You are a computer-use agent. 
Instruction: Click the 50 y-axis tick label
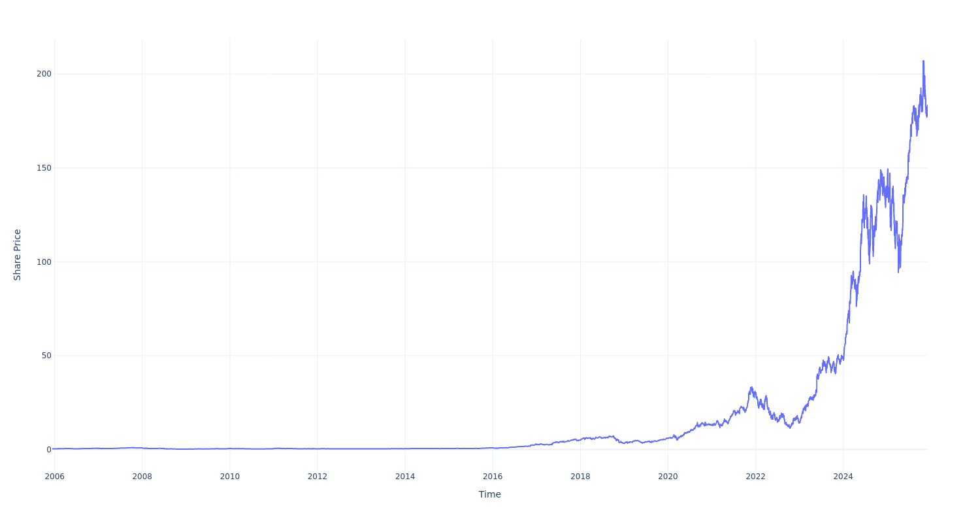[x=46, y=356]
